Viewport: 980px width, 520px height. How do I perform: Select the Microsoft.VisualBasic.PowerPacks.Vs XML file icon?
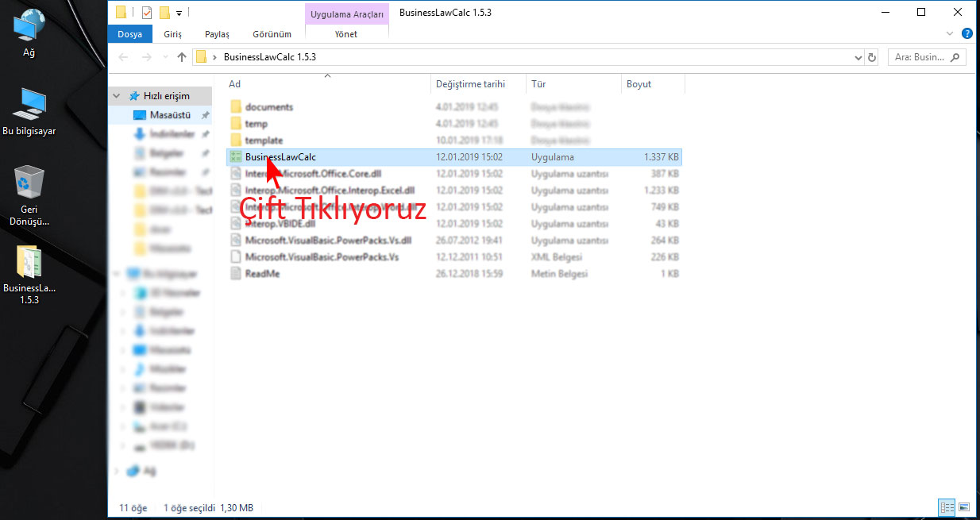click(235, 257)
